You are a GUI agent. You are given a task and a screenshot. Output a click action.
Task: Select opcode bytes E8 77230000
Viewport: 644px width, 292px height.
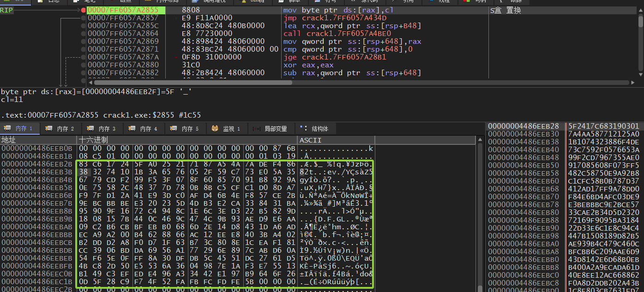[x=207, y=34]
